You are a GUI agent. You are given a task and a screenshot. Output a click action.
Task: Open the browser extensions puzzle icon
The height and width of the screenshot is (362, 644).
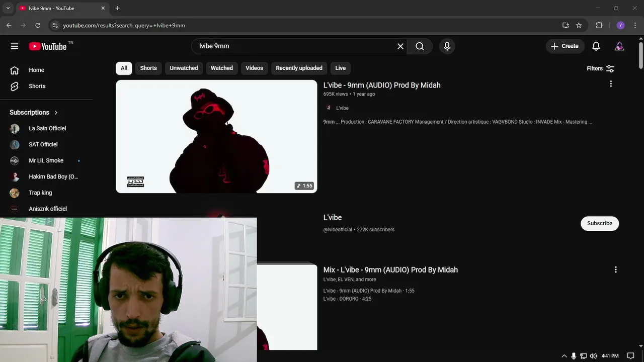pyautogui.click(x=599, y=25)
